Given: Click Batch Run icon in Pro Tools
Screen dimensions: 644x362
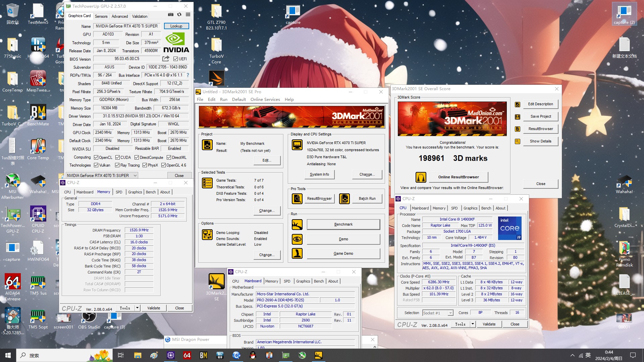Looking at the screenshot, I should (x=344, y=198).
